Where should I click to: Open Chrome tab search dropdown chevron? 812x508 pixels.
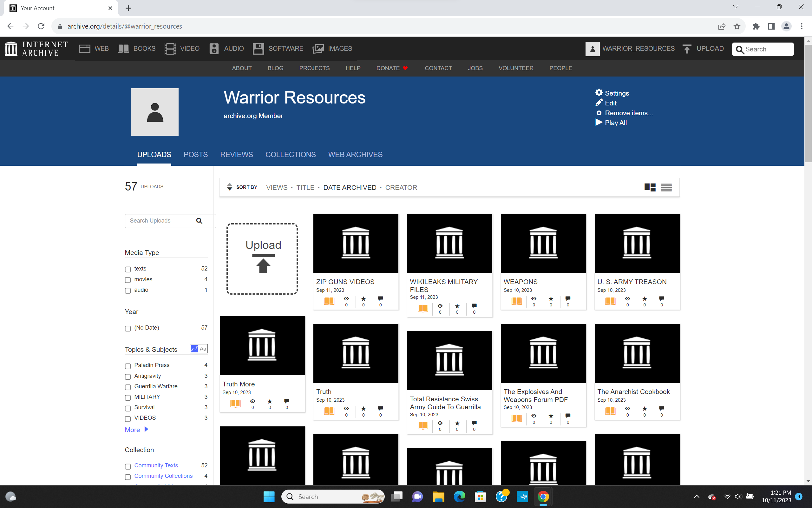[x=736, y=7]
